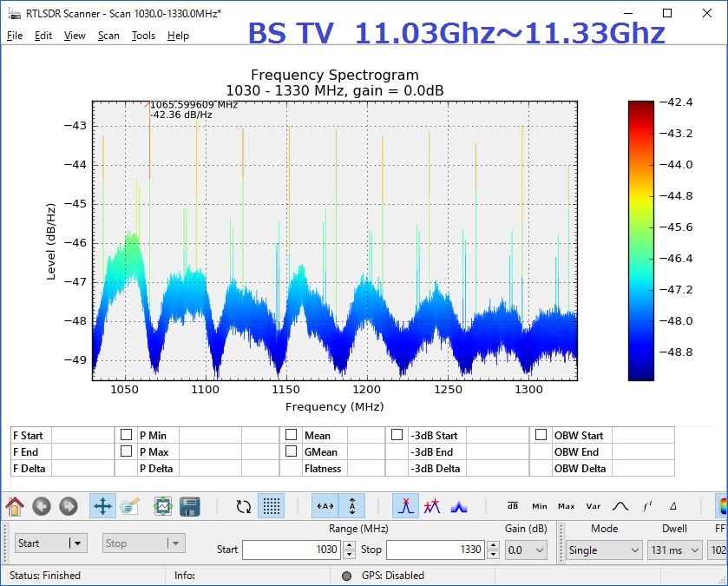728x586 pixels.
Task: Click the GPS: Disabled status text
Action: 393,576
